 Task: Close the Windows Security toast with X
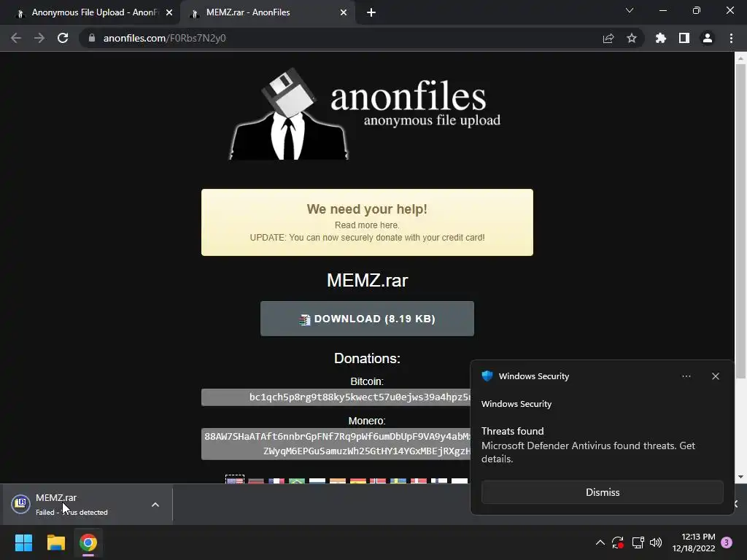click(715, 376)
